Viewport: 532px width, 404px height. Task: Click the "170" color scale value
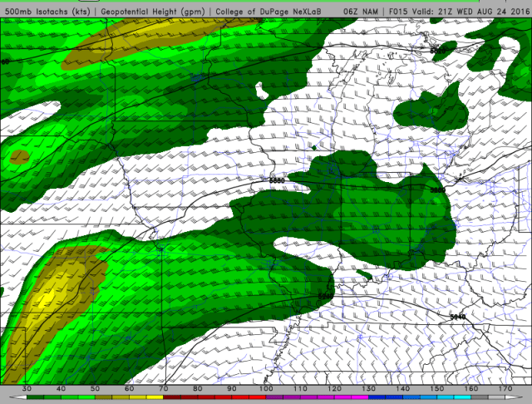[x=505, y=389]
